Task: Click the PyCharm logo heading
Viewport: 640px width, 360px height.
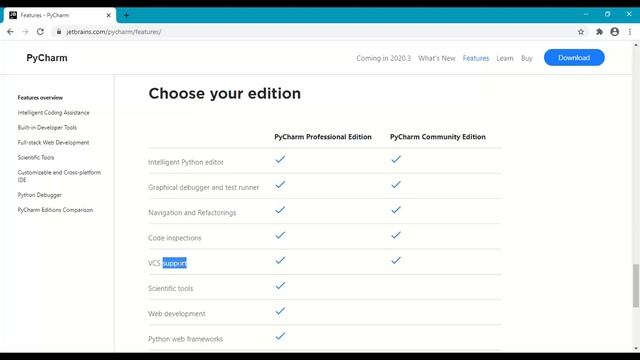Action: (x=47, y=58)
